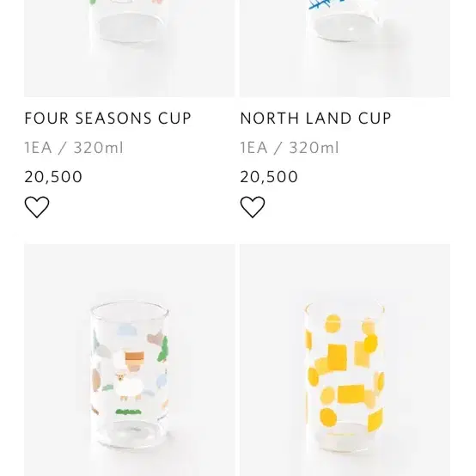
Task: Click the white sheep illustration on the cup
Action: pyautogui.click(x=130, y=387)
